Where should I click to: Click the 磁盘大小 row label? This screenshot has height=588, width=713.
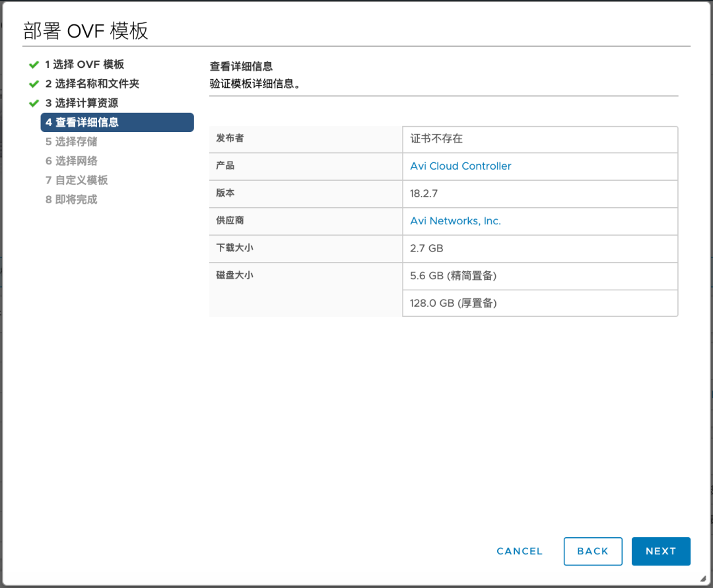(234, 275)
